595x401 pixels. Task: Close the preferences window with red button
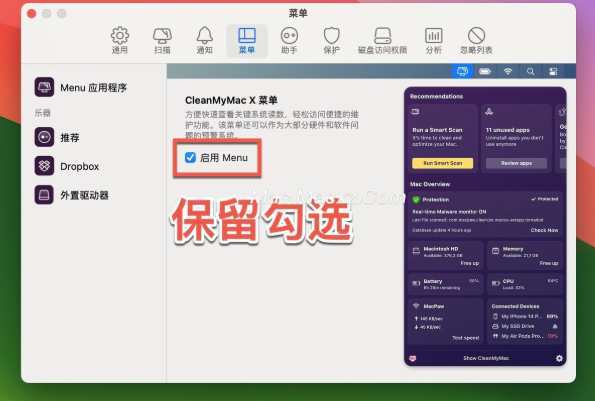pos(31,14)
